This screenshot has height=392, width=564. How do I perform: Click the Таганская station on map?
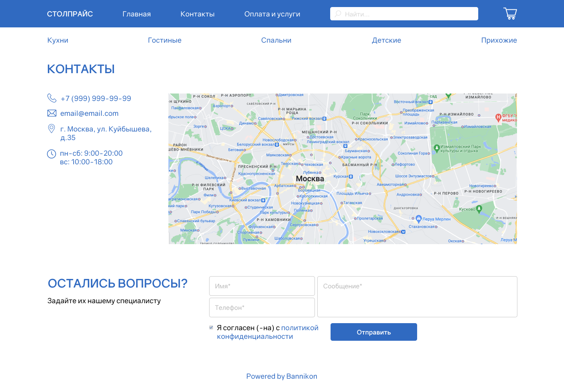[x=351, y=203]
